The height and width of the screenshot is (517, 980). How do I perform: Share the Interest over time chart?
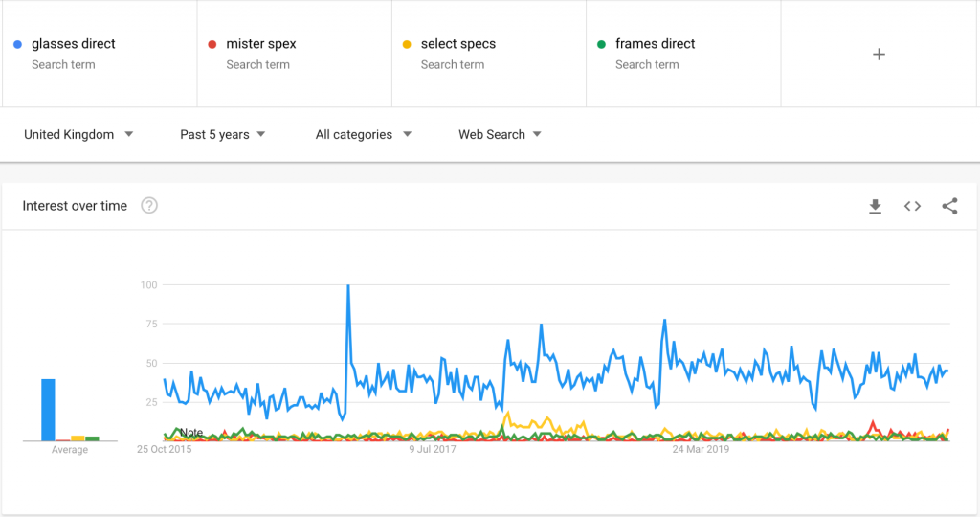click(950, 206)
